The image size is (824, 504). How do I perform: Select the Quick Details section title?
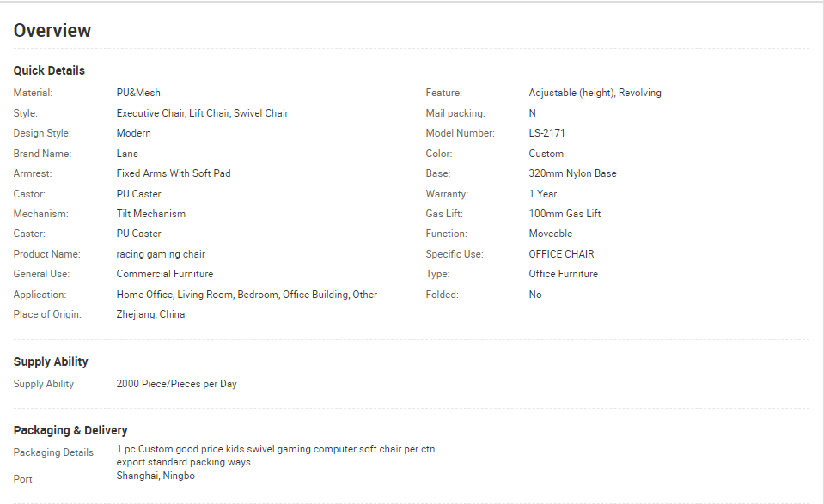click(49, 70)
